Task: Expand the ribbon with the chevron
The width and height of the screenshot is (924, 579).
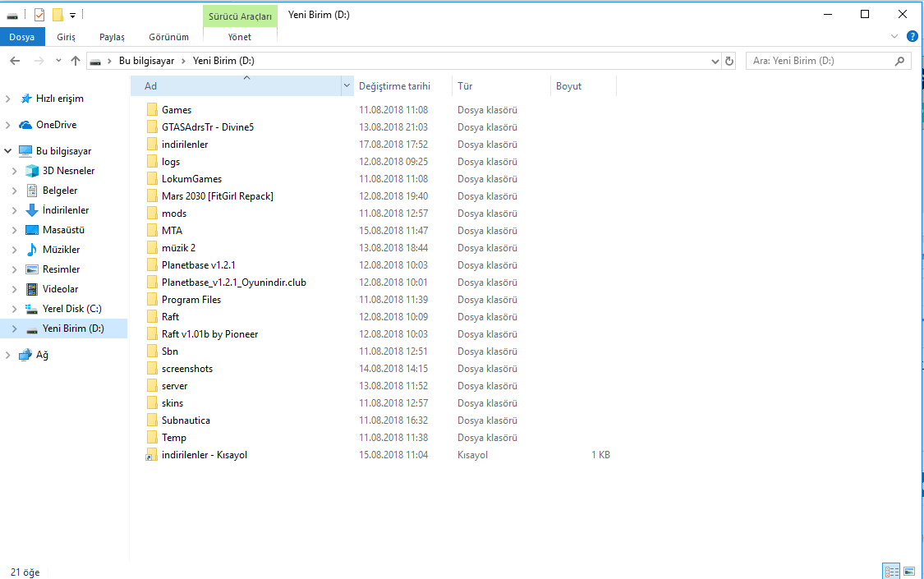Action: [x=894, y=36]
